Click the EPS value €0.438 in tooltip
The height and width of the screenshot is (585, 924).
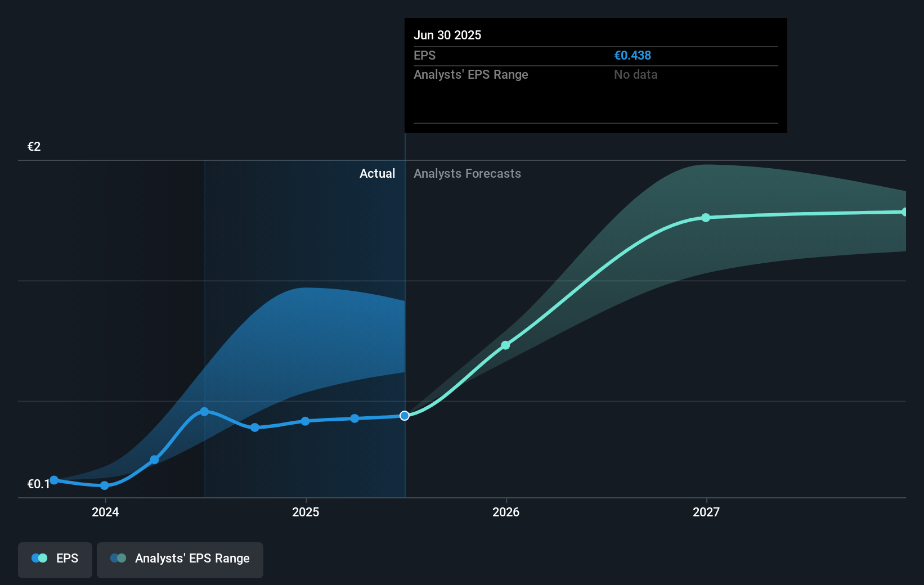point(633,56)
